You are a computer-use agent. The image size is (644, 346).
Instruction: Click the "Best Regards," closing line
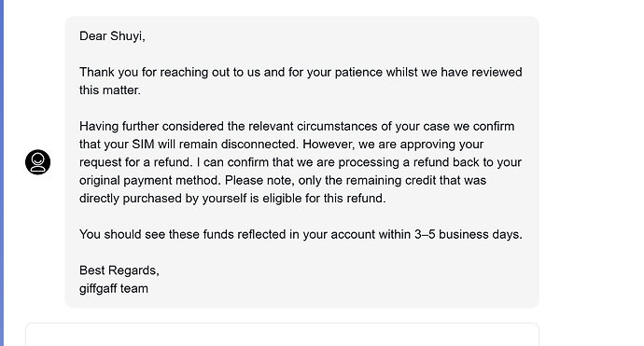tap(119, 270)
